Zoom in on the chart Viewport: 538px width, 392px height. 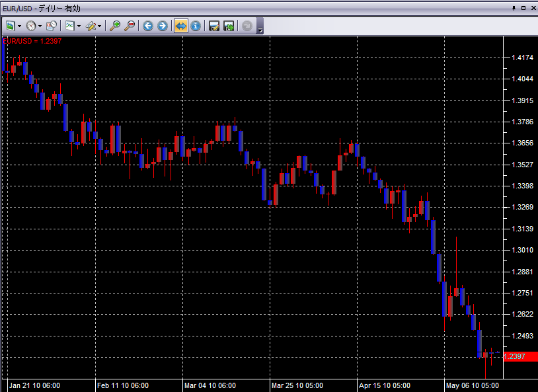pos(115,26)
